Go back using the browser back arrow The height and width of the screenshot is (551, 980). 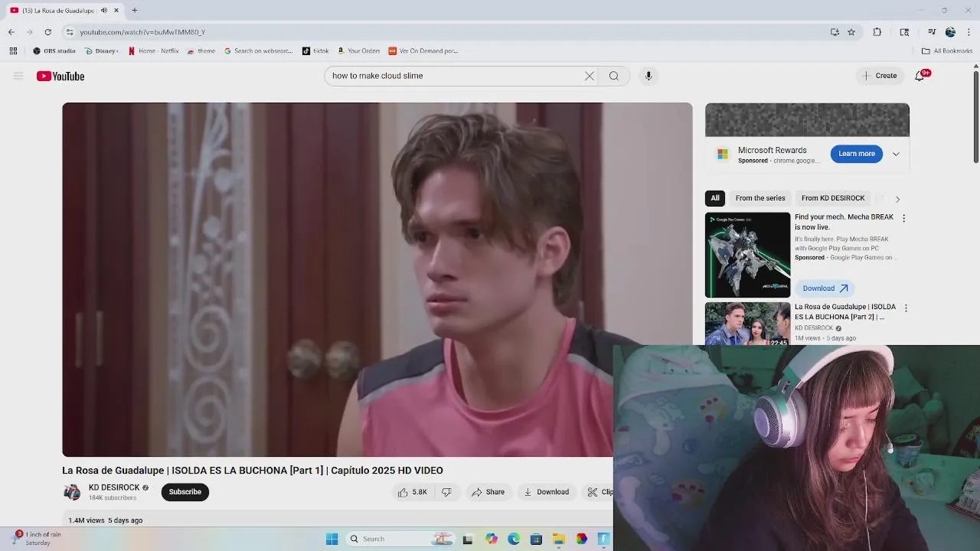(x=11, y=32)
